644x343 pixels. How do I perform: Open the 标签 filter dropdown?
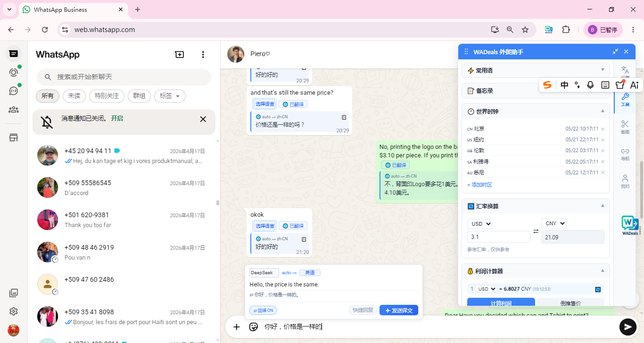[170, 96]
